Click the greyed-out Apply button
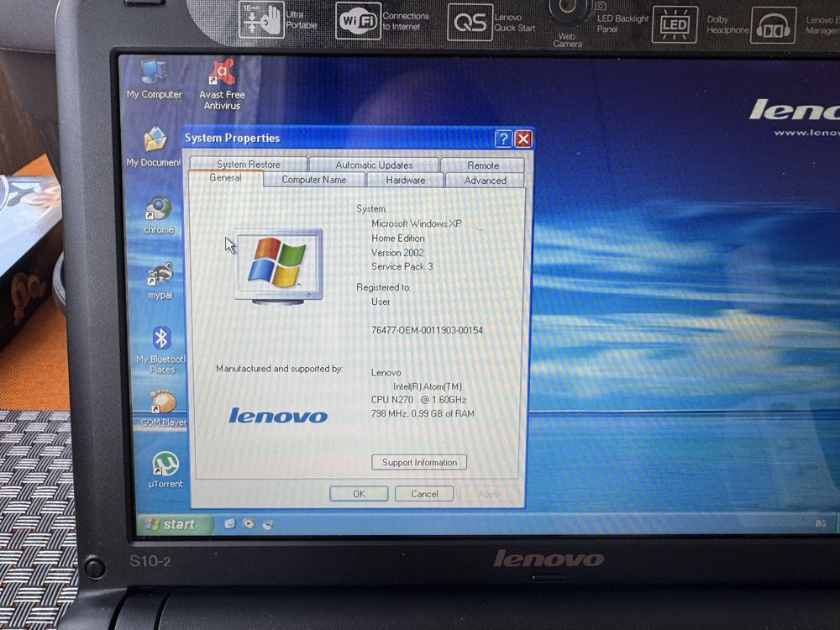Image resolution: width=840 pixels, height=630 pixels. click(489, 494)
